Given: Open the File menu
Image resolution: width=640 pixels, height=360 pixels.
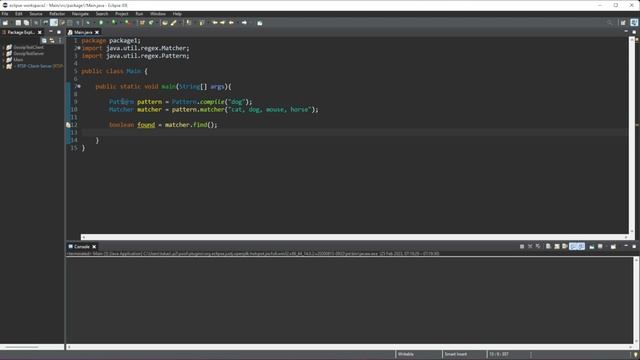Looking at the screenshot, I should tap(5, 14).
